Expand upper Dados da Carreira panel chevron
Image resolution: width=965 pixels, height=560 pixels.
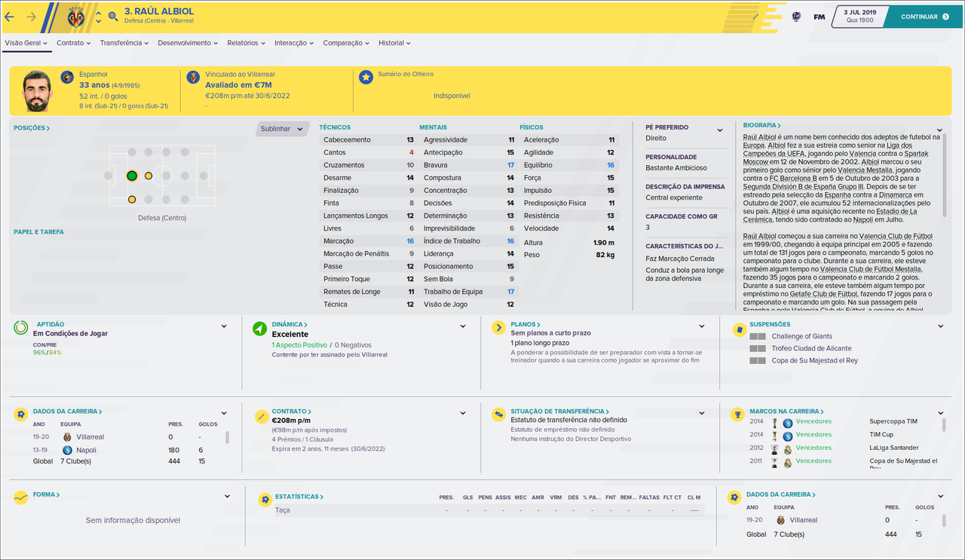point(224,413)
